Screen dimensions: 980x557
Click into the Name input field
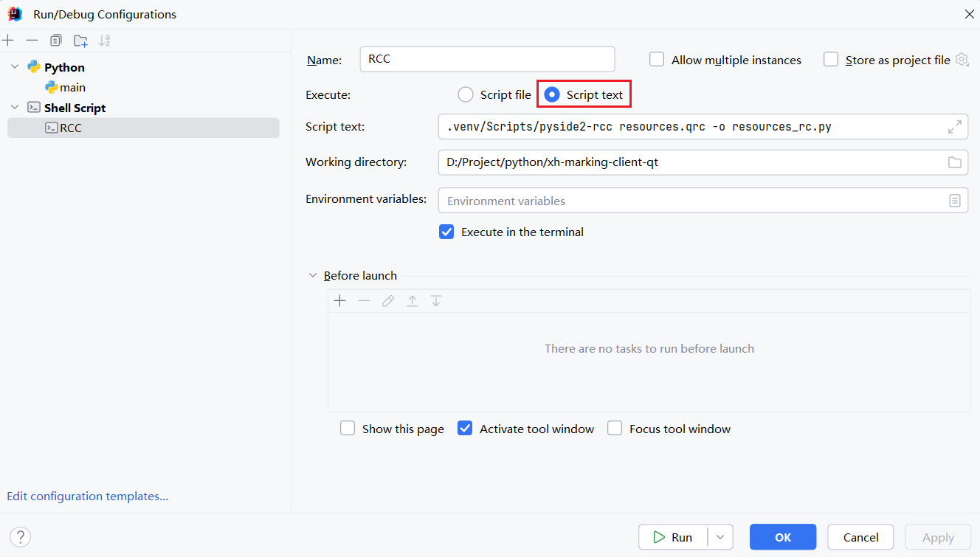pos(487,60)
